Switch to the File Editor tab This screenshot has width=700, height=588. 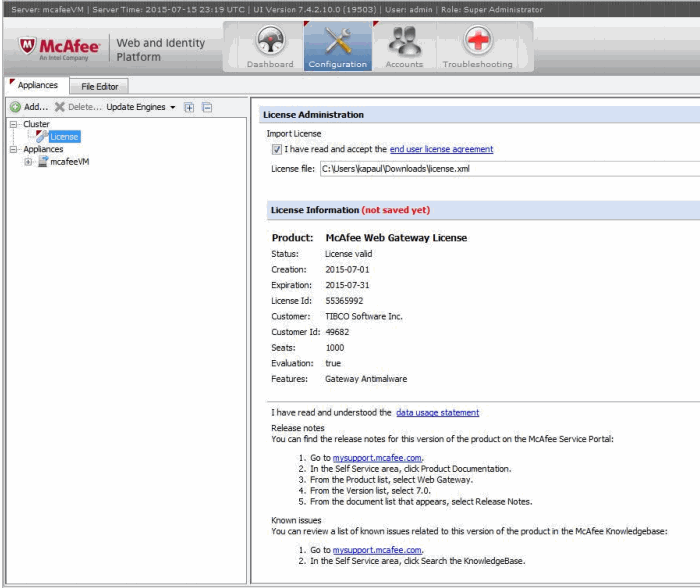click(100, 86)
